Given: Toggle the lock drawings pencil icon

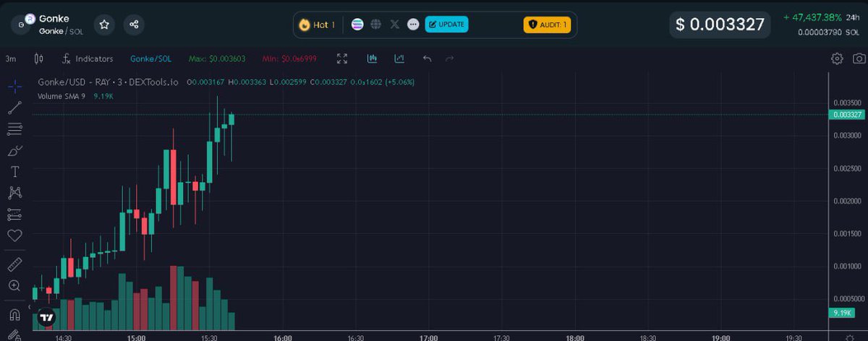Looking at the screenshot, I should 14,334.
